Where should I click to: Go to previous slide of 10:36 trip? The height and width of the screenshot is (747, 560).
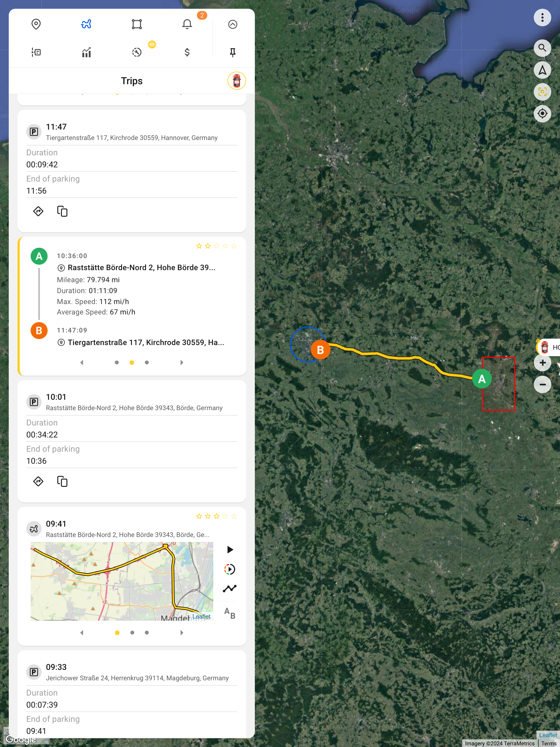pyautogui.click(x=82, y=362)
